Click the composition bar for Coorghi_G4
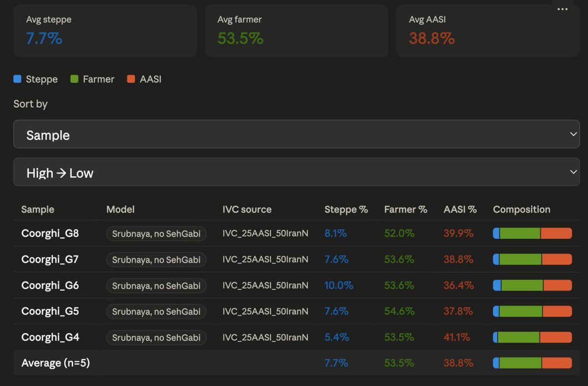The width and height of the screenshot is (588, 386). click(x=532, y=337)
